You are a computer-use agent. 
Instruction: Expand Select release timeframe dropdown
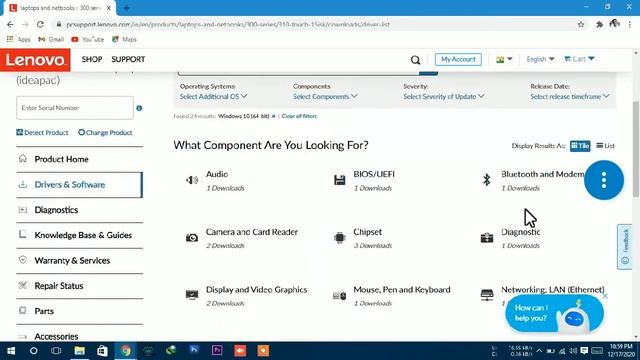point(569,97)
